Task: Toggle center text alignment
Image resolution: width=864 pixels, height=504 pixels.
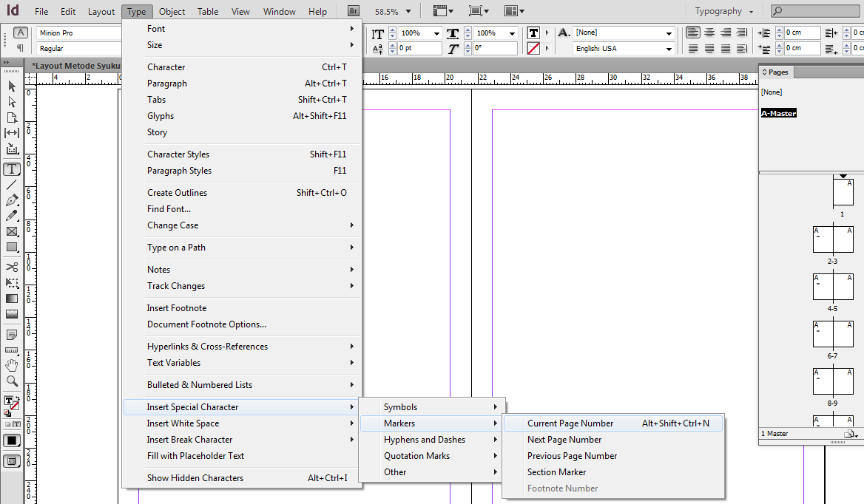Action: [709, 32]
